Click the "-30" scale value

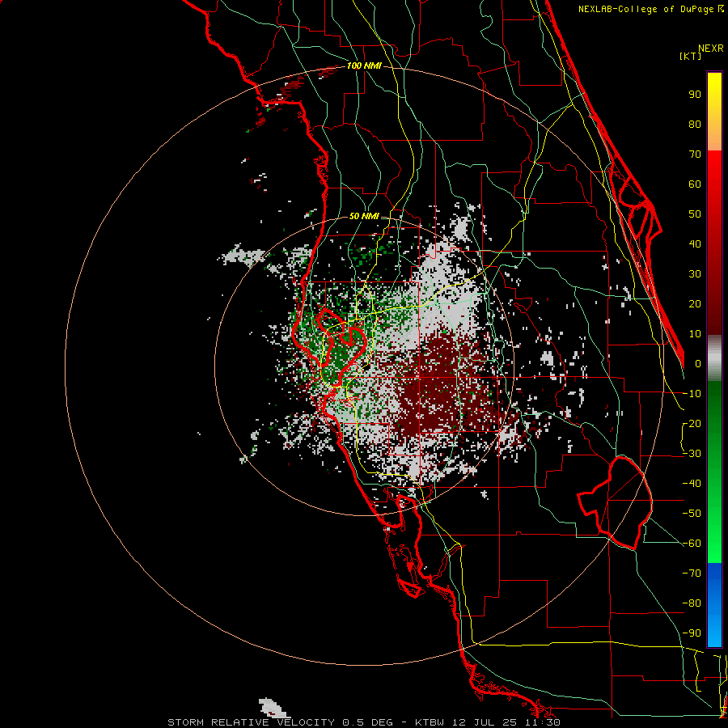(692, 454)
